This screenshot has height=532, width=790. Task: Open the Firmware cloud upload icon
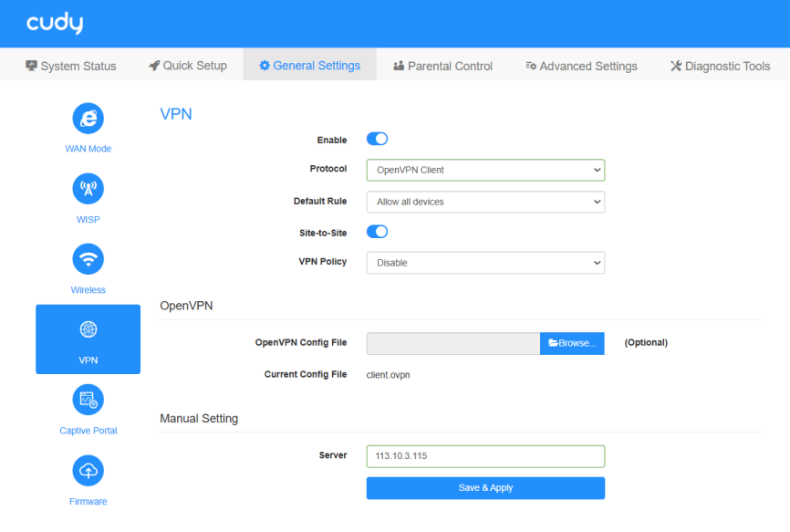point(88,470)
